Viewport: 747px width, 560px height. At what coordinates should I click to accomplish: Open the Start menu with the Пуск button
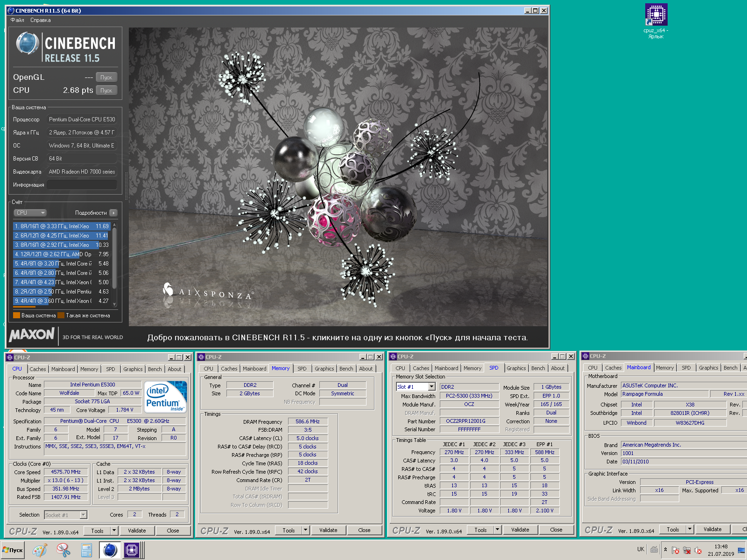pyautogui.click(x=13, y=550)
